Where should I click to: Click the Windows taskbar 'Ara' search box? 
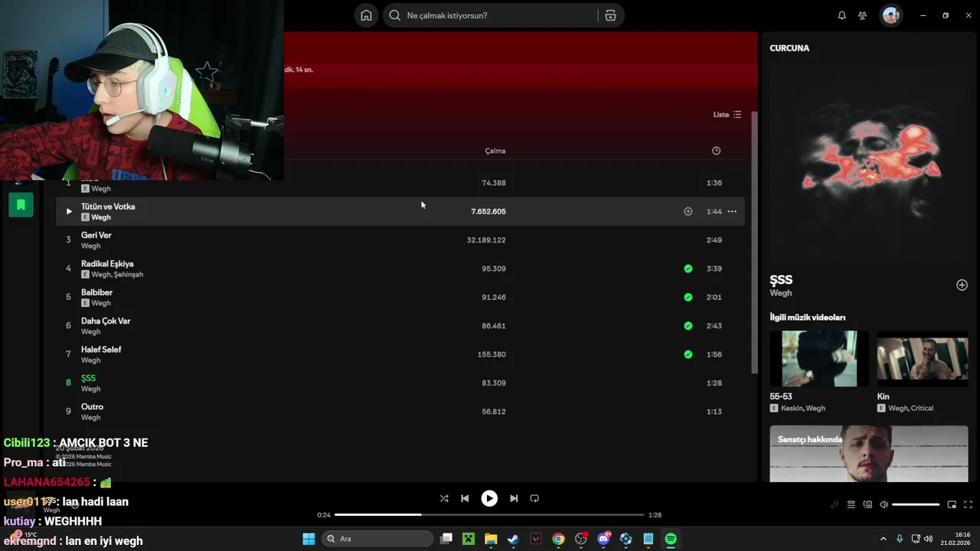[377, 539]
